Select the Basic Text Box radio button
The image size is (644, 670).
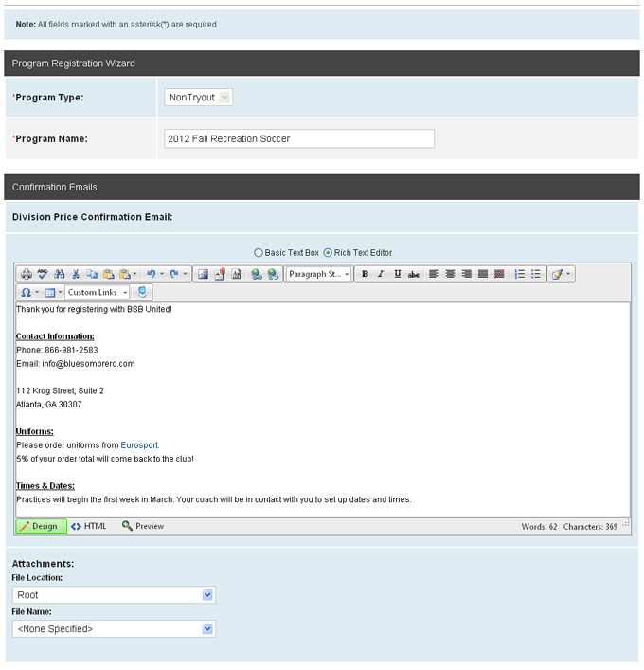point(258,253)
